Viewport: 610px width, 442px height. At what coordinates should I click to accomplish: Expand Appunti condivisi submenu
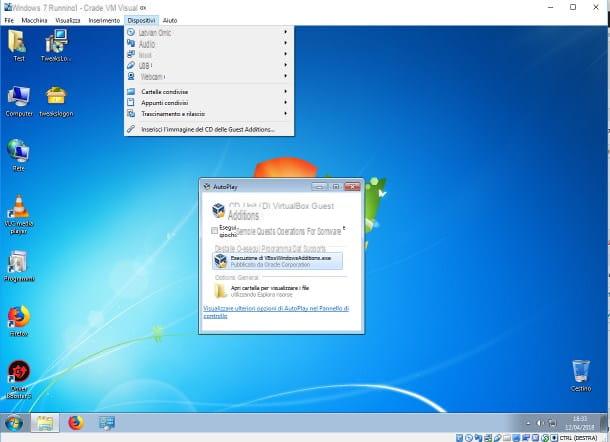[209, 102]
